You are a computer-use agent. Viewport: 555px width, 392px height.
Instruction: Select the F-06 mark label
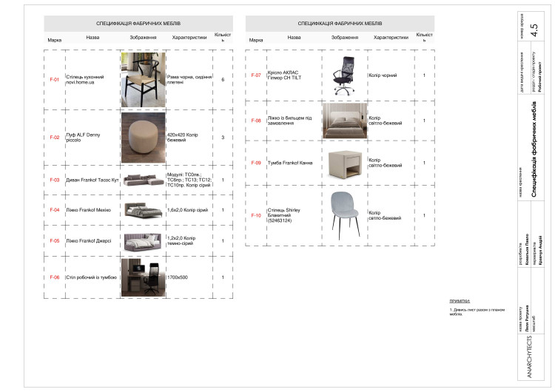click(x=54, y=277)
